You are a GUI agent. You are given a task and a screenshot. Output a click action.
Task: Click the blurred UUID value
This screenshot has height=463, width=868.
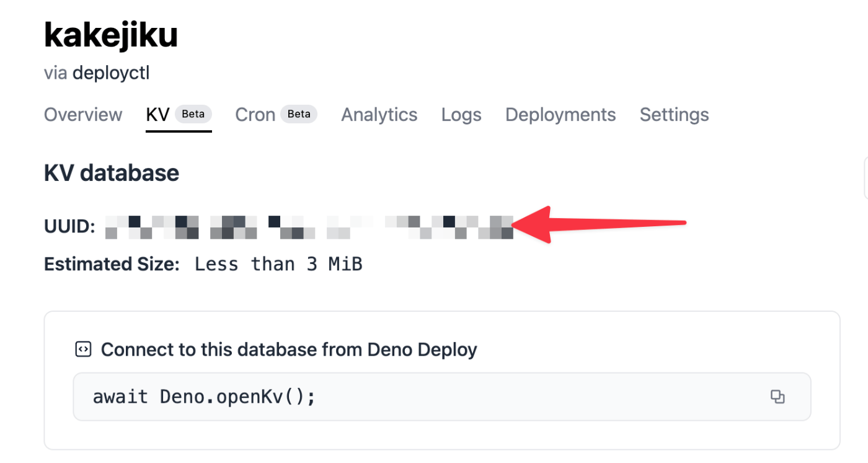point(309,227)
